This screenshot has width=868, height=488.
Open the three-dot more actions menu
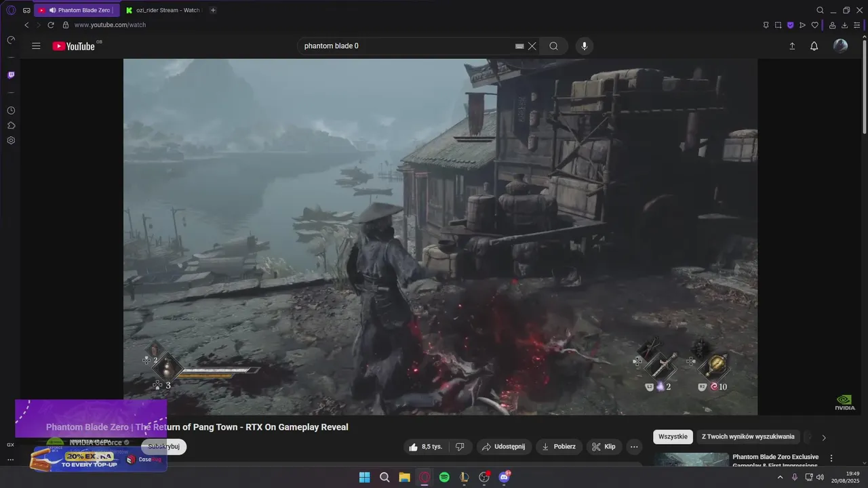coord(634,447)
